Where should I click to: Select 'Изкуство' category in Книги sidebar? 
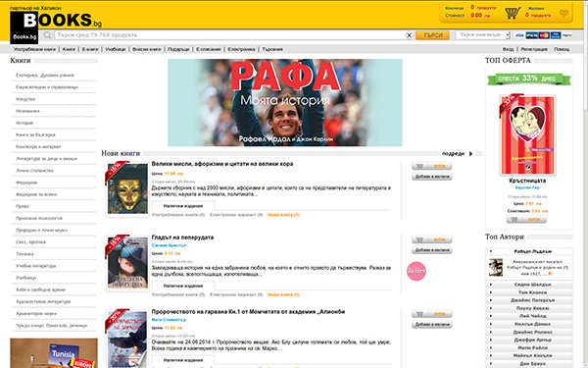click(x=25, y=99)
